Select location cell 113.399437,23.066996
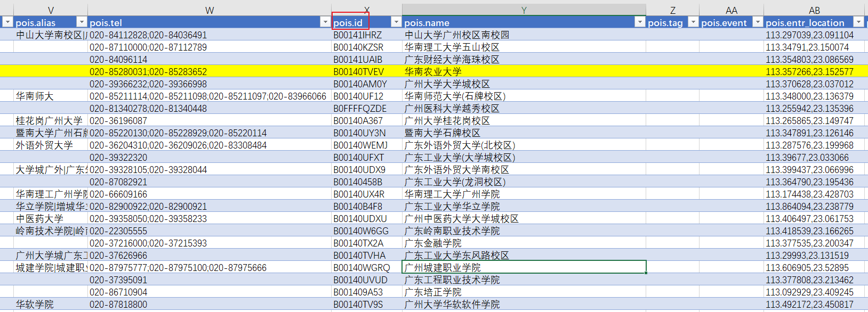868x312 pixels. [814, 169]
